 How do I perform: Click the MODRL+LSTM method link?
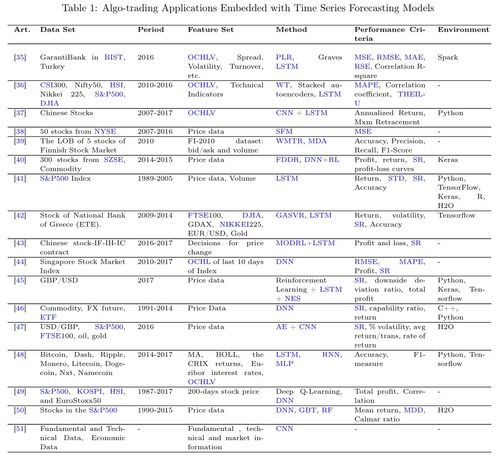point(305,243)
